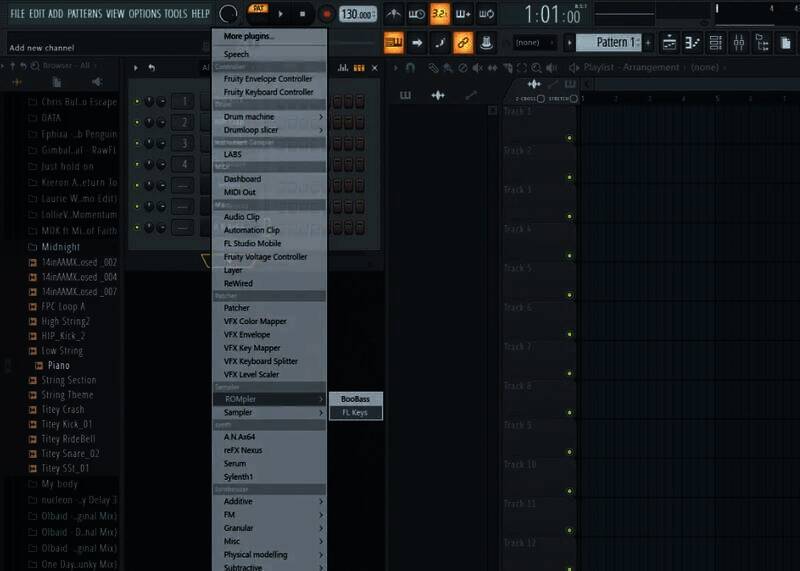Select More plugins... menu entry
Viewport: 800px width, 571px height.
[269, 36]
